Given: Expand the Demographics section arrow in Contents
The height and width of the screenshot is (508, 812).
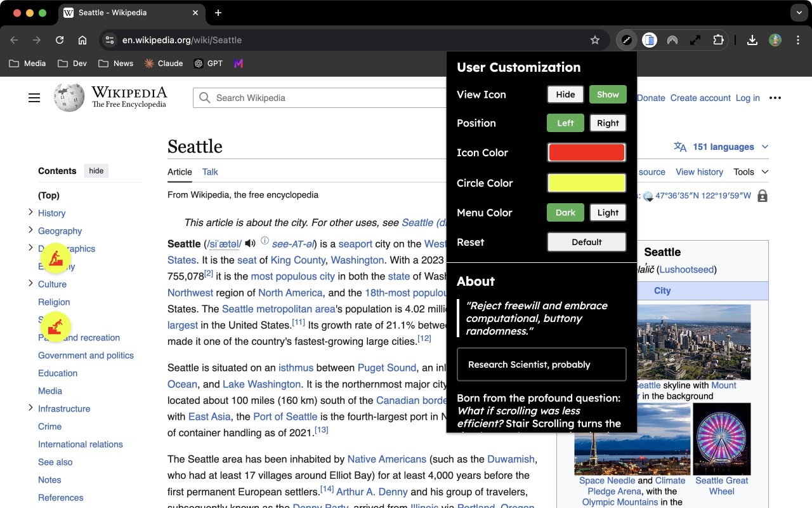Looking at the screenshot, I should pos(30,248).
